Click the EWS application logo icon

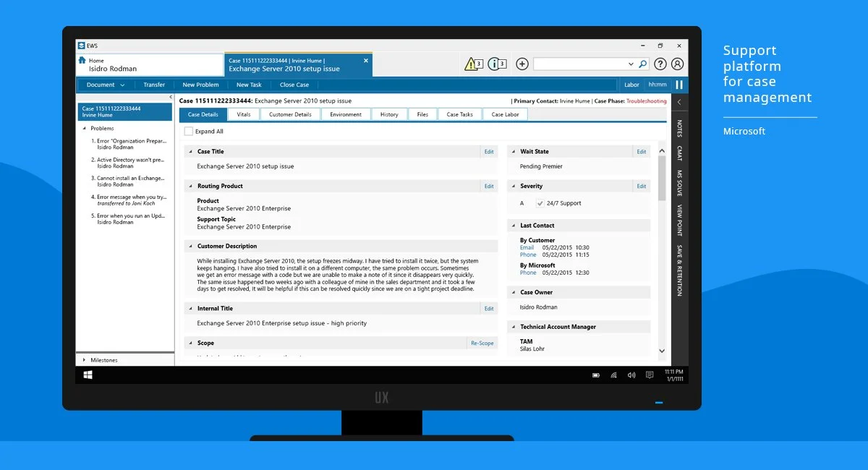tap(81, 46)
